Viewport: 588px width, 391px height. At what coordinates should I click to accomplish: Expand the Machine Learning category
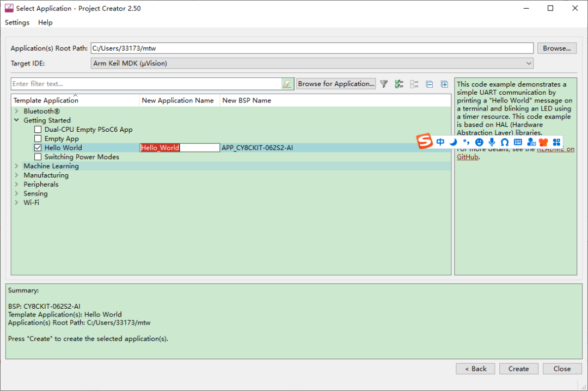16,166
